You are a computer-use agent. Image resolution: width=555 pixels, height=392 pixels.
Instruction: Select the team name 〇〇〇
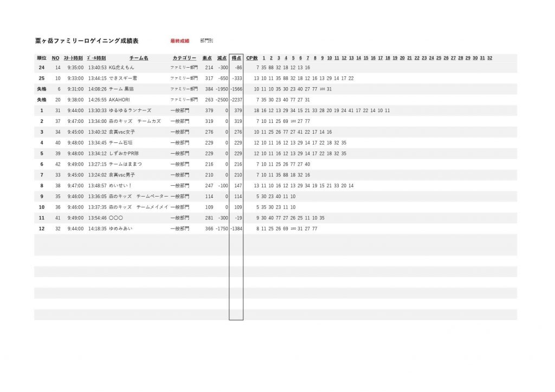pos(116,218)
